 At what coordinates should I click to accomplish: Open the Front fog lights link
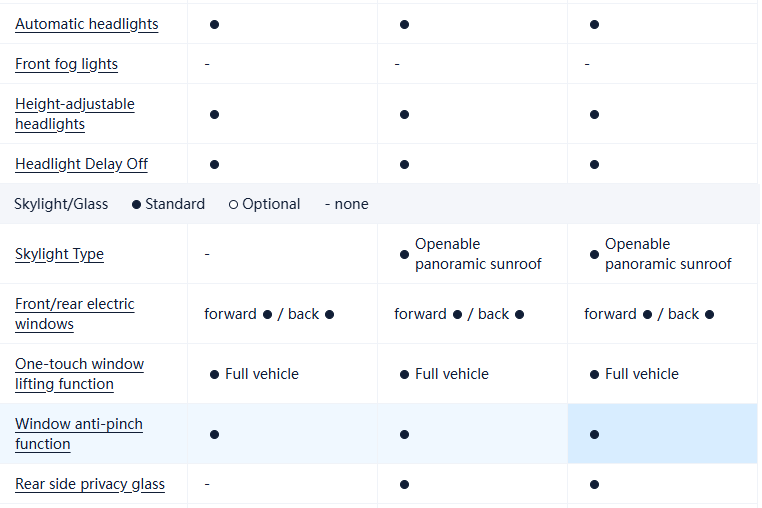tap(66, 64)
